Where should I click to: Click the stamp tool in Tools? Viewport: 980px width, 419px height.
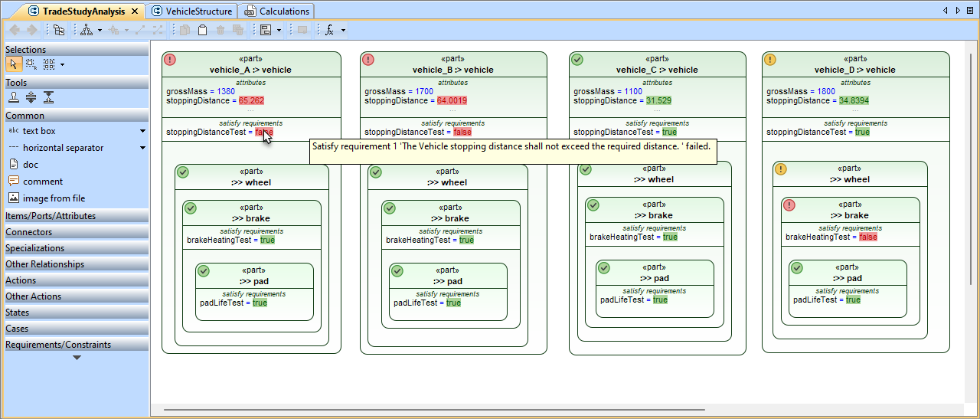pyautogui.click(x=13, y=97)
